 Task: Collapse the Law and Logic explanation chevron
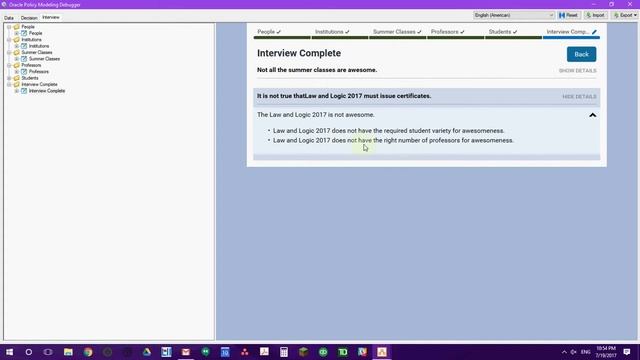pos(593,116)
